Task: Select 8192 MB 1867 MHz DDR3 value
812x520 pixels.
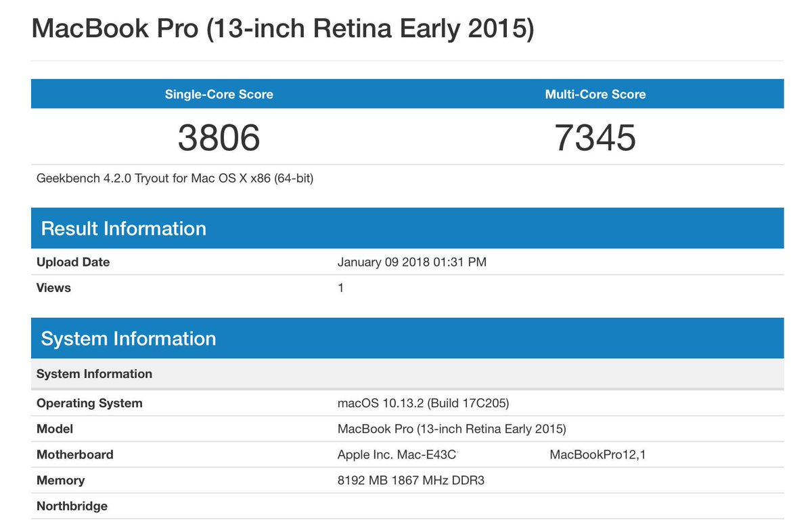Action: 411,480
